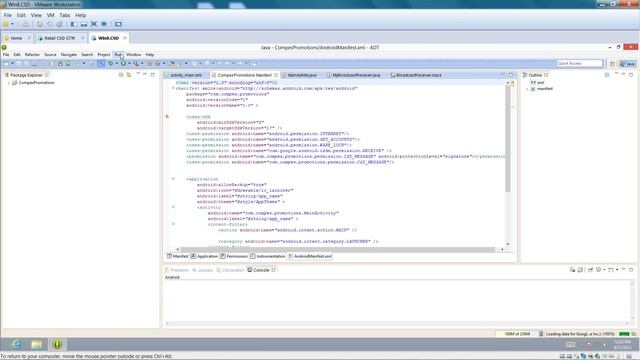Click the editor horizontal scrollbar
The height and width of the screenshot is (360, 640).
(338, 249)
